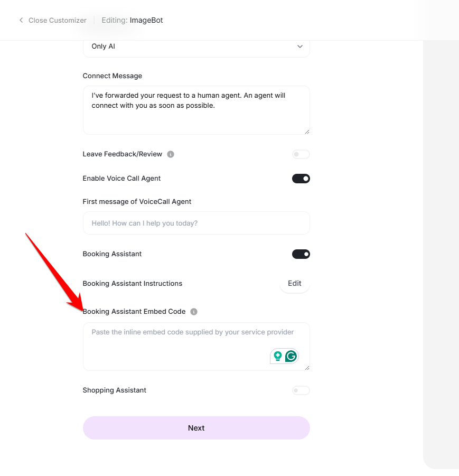Image resolution: width=459 pixels, height=476 pixels.
Task: Click the back chevron beside Close Customizer
Action: click(x=21, y=21)
